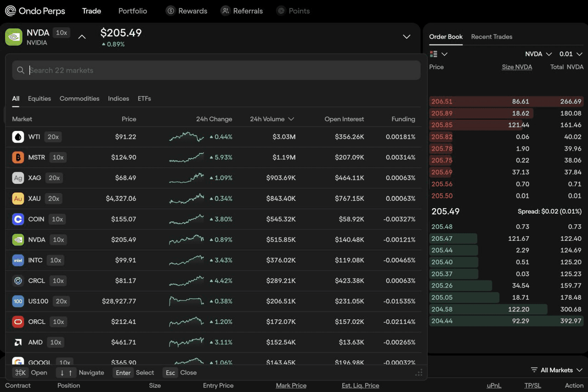
Task: Sort by 24h Volume column header
Action: (x=272, y=119)
